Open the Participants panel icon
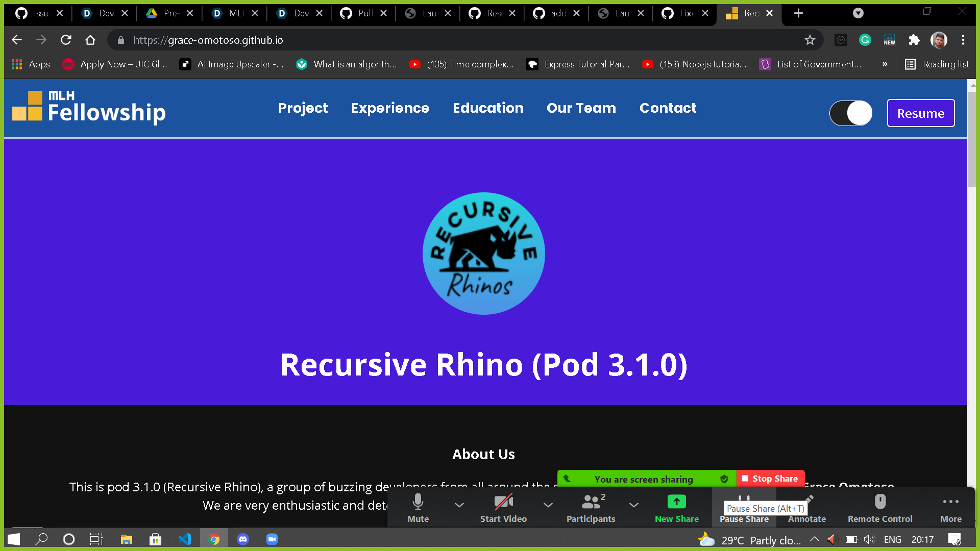Viewport: 980px width, 551px height. [x=591, y=503]
